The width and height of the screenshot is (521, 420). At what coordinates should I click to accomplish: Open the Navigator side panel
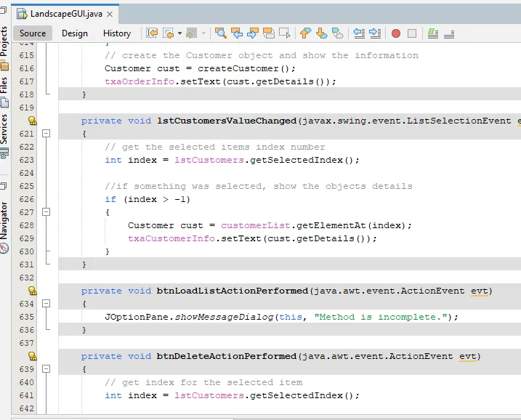pos(4,221)
